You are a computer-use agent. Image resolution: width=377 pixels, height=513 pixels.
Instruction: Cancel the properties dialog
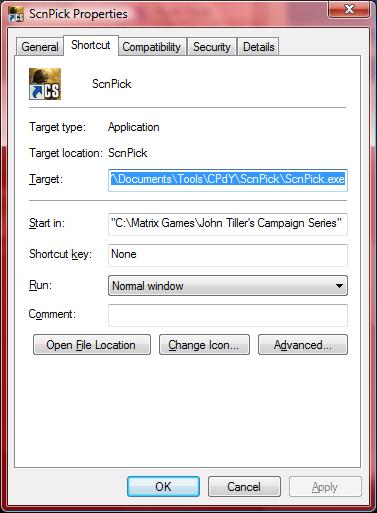[x=244, y=487]
